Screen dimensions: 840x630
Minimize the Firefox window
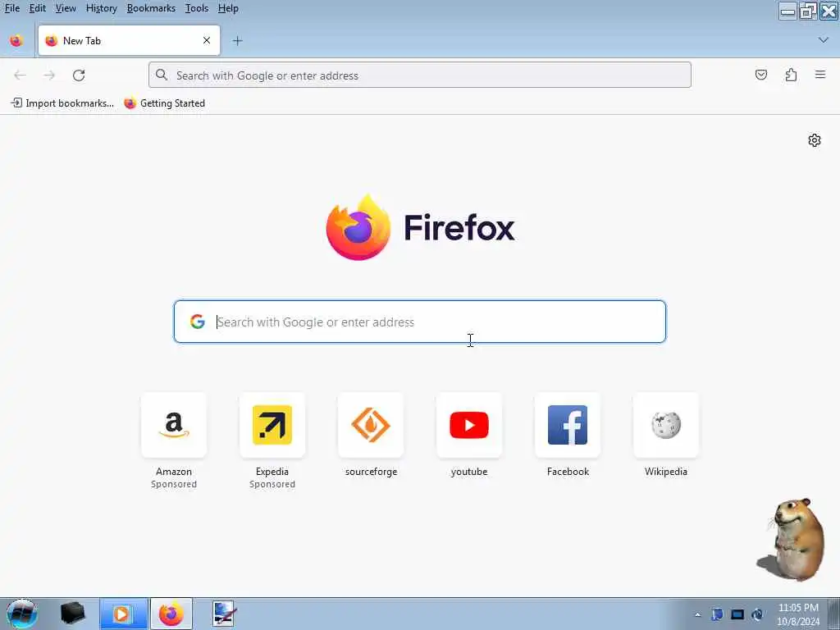tap(787, 11)
